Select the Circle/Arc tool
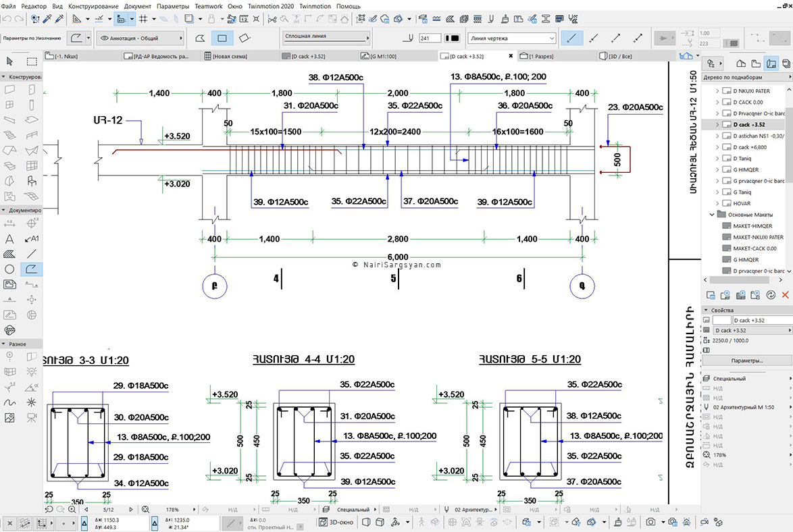The width and height of the screenshot is (793, 532). 9,269
